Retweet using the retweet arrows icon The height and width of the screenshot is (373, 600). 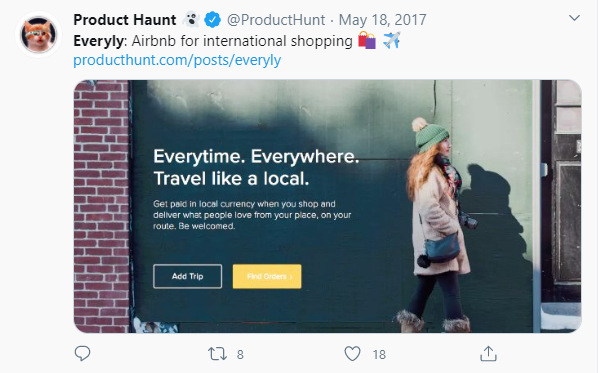217,354
